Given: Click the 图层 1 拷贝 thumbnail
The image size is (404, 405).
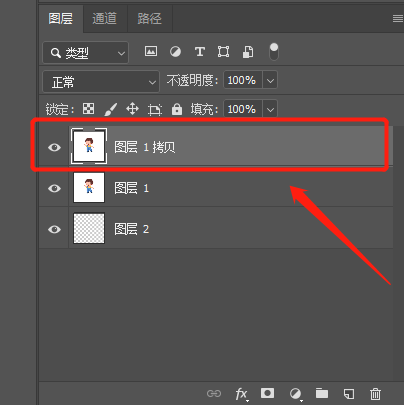Looking at the screenshot, I should (89, 146).
